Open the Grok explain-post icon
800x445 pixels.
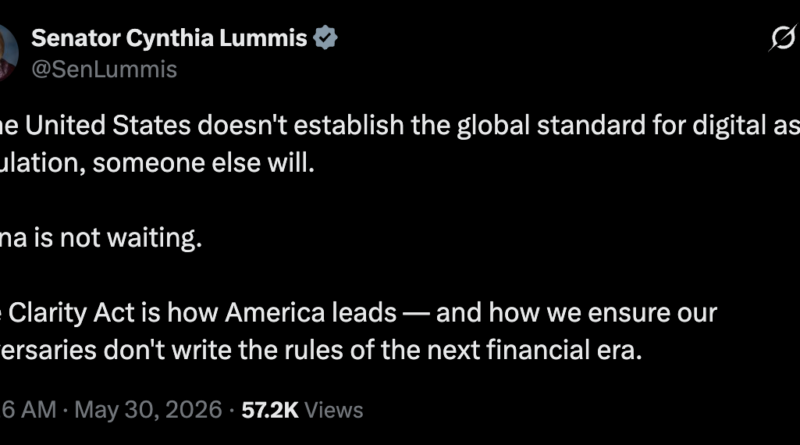point(783,38)
